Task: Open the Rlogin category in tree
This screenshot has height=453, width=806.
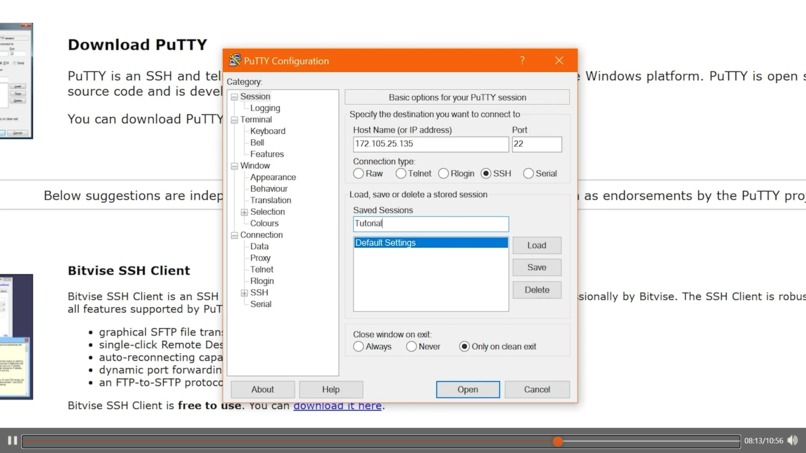Action: click(x=262, y=281)
